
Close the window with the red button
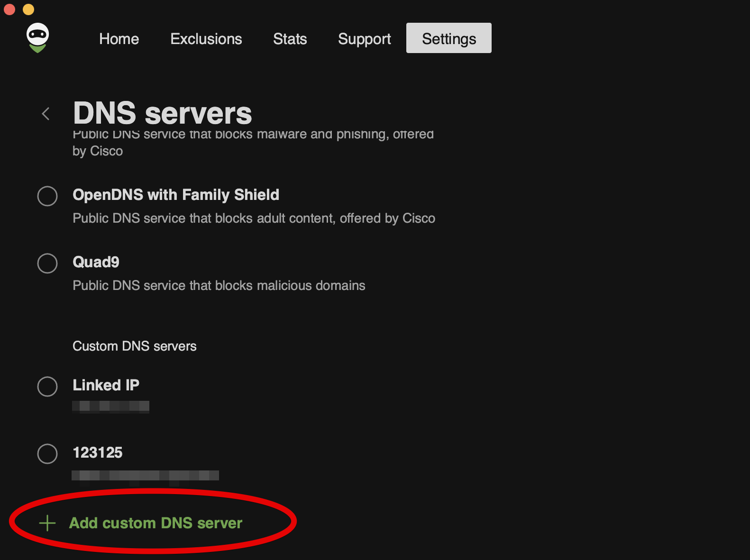[9, 9]
